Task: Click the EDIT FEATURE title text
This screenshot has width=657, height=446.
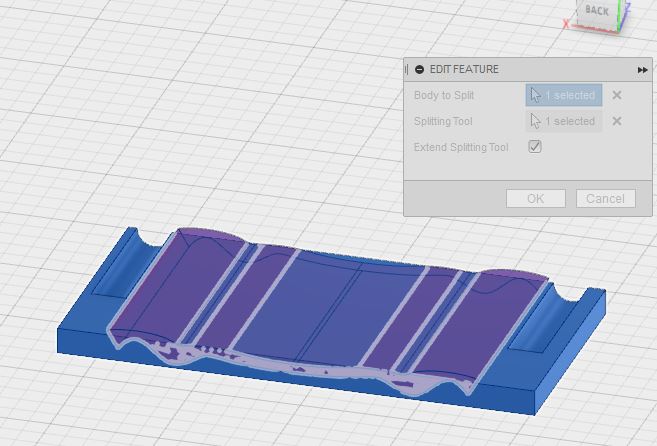Action: tap(464, 69)
